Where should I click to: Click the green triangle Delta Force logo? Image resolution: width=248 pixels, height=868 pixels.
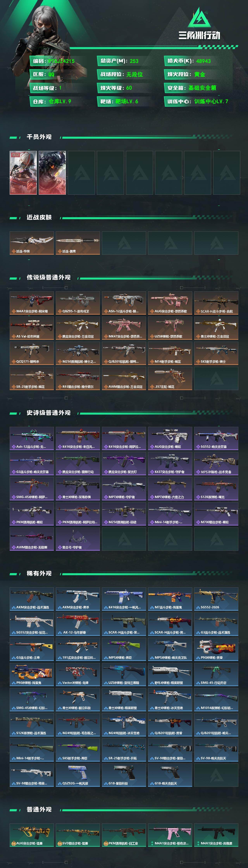coord(199,18)
